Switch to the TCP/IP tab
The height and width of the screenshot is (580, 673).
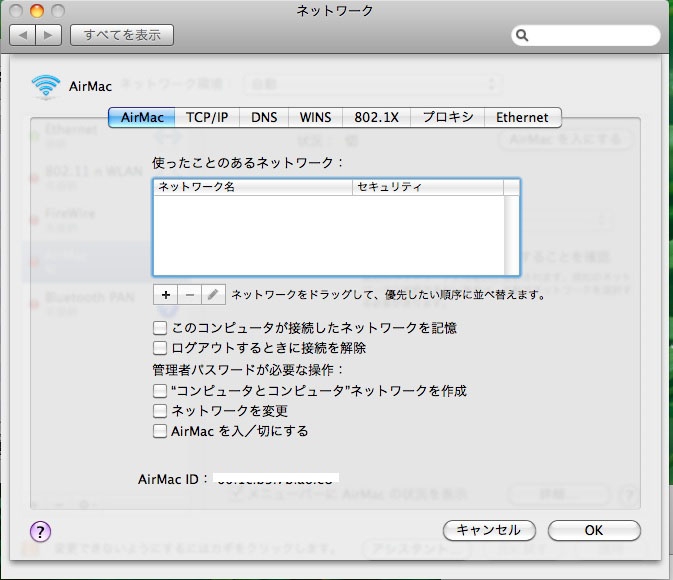click(x=207, y=117)
